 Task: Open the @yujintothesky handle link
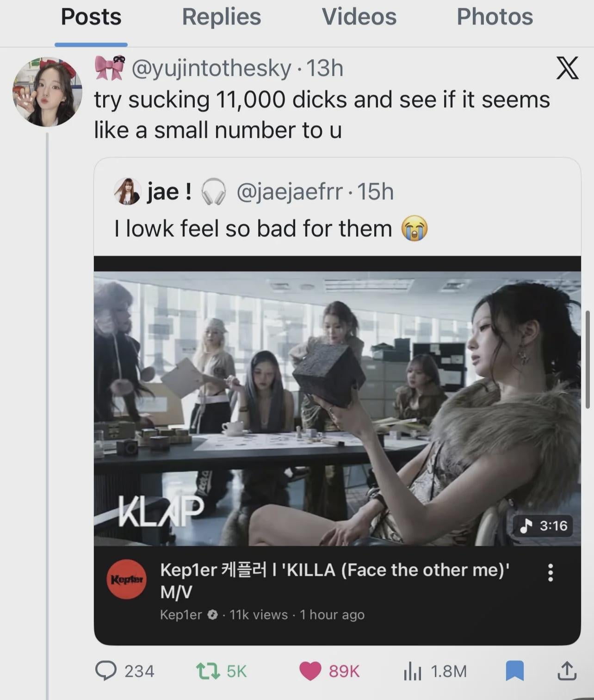pos(211,68)
